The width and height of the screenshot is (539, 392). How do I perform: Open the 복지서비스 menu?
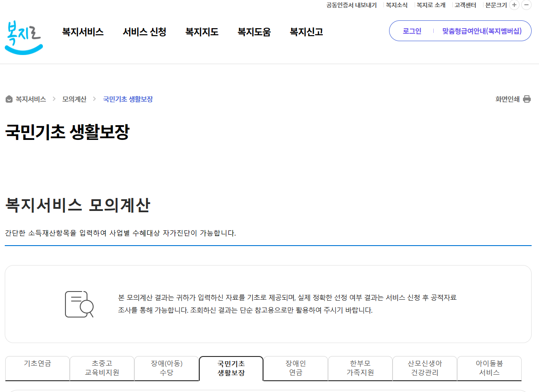[x=83, y=32]
